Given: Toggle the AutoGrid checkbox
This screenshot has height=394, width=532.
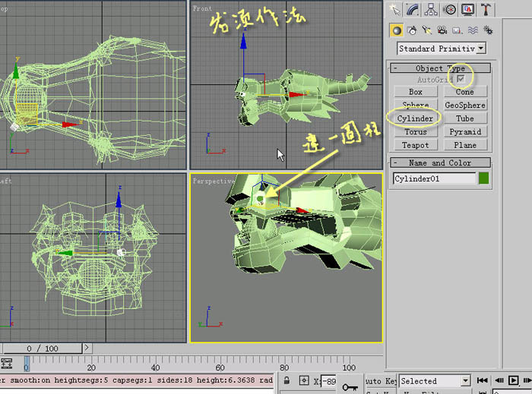Looking at the screenshot, I should (x=461, y=79).
